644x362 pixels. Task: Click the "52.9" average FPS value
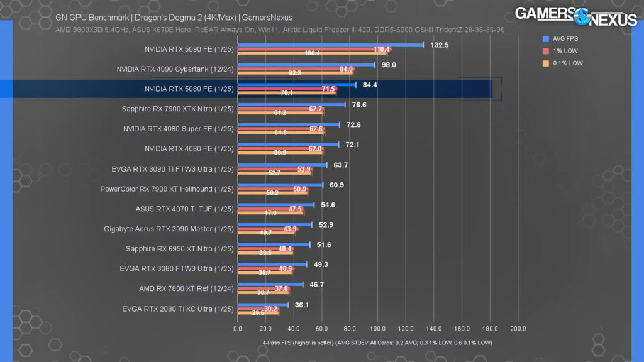(326, 225)
